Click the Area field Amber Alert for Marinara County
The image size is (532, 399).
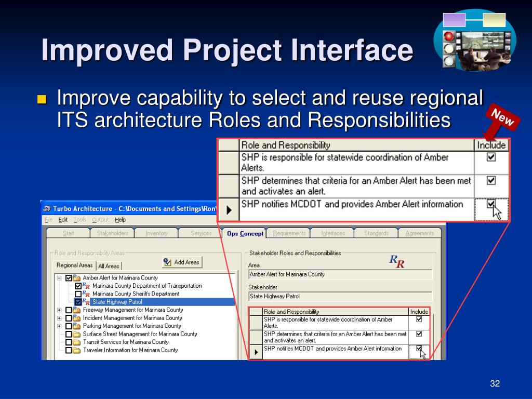[x=340, y=274]
